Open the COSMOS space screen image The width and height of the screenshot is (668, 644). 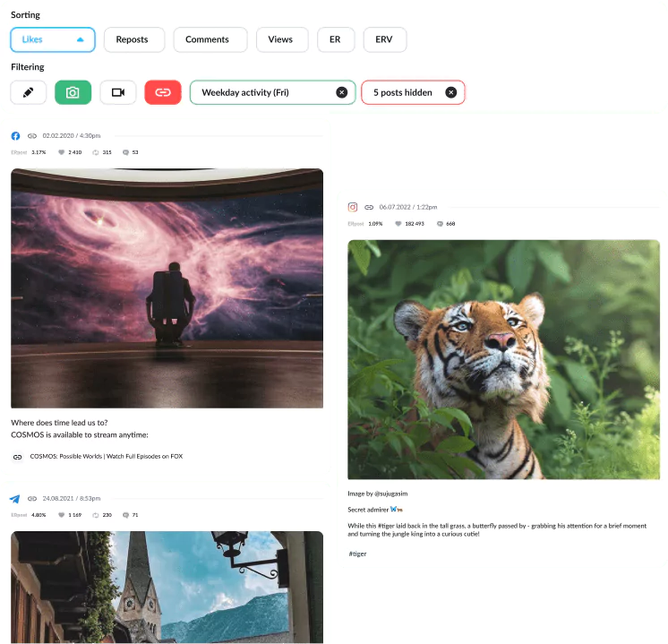[167, 288]
